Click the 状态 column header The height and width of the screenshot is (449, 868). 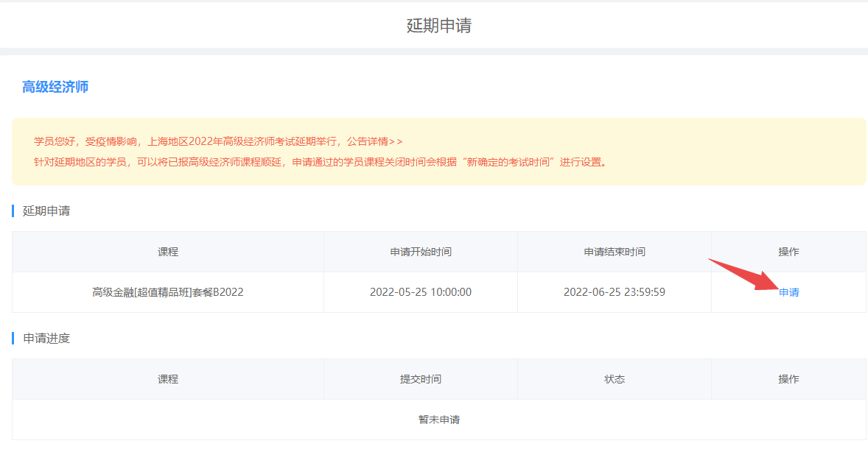(x=615, y=379)
